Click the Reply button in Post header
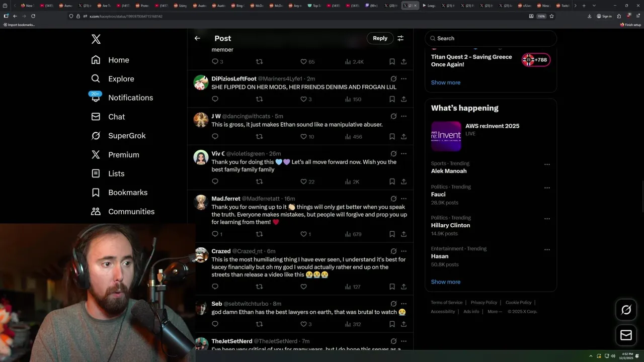Viewport: 644px width, 362px height. [x=380, y=38]
